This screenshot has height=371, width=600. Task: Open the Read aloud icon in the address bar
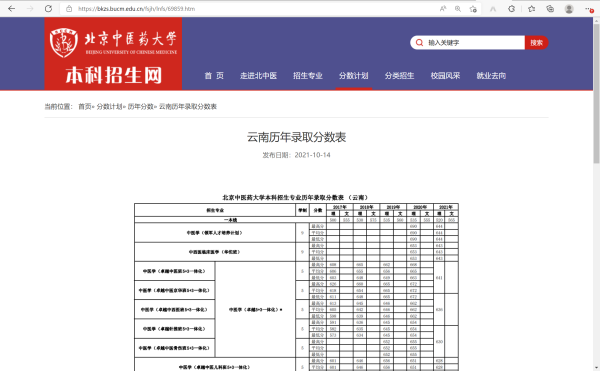[443, 9]
